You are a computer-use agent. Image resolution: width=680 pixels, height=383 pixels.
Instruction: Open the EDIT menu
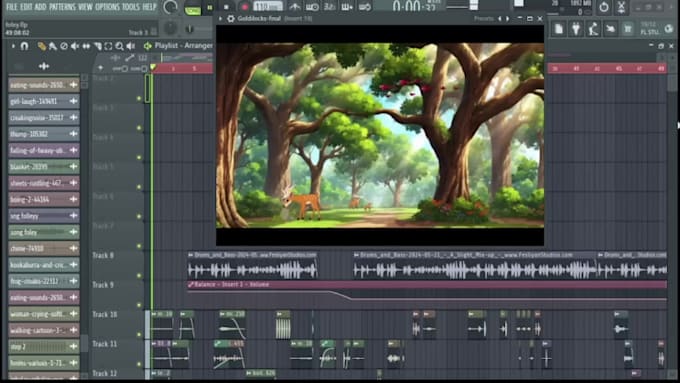26,7
